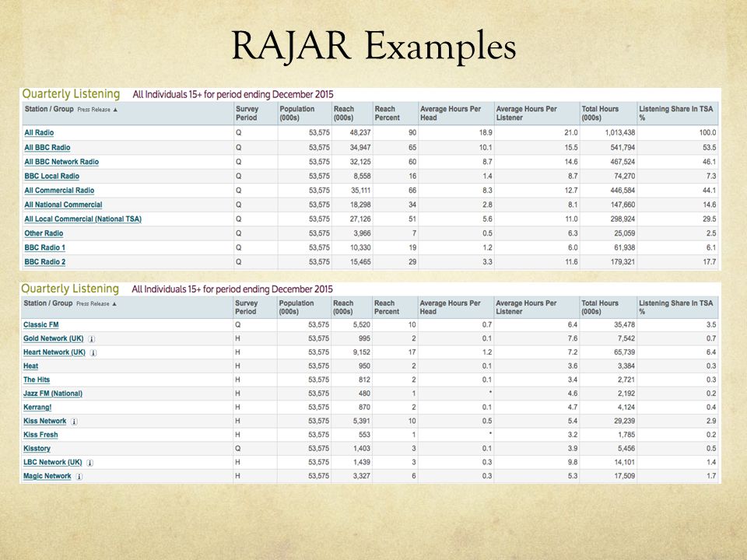Screen dimensions: 747x560
Task: Click the Magic Network total hours 17,509
Action: click(x=625, y=476)
